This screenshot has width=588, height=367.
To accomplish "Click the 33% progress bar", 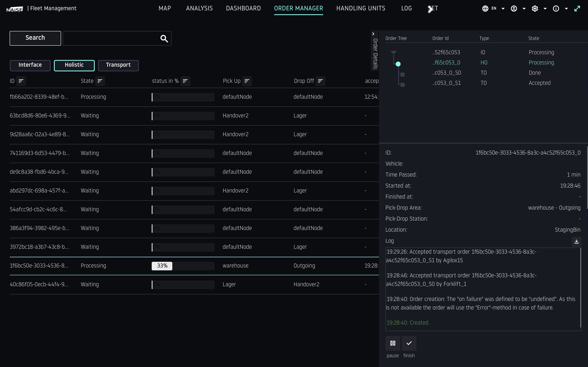I will pos(162,265).
